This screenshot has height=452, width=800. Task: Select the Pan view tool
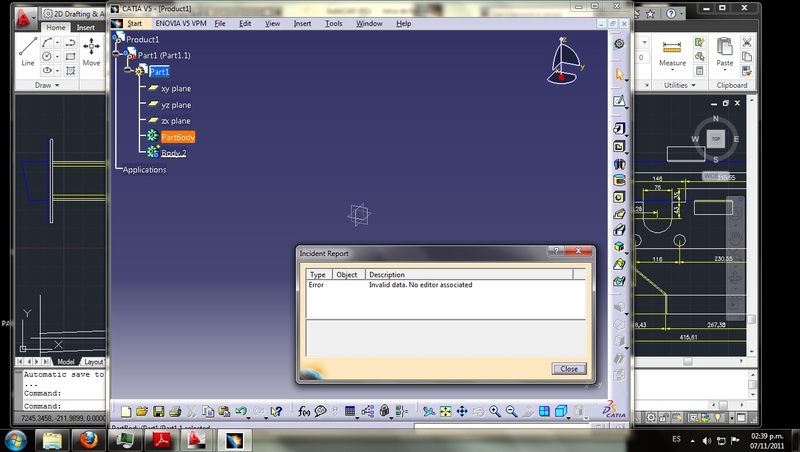462,411
